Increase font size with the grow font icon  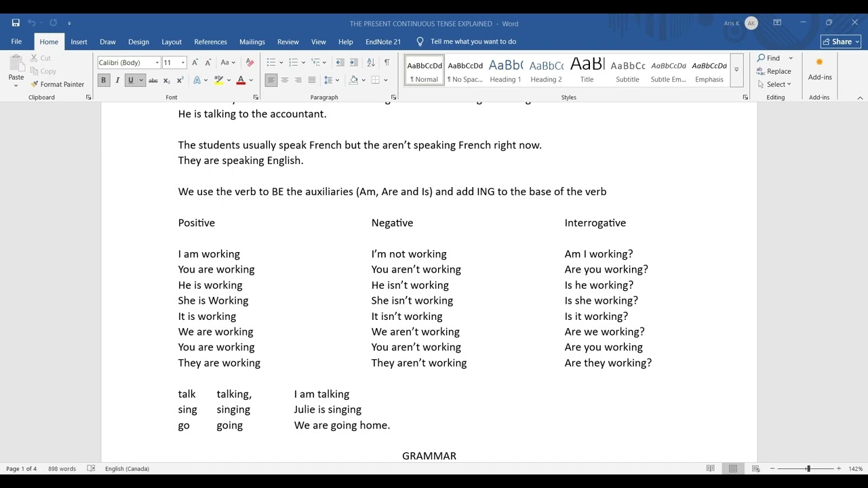pyautogui.click(x=195, y=62)
